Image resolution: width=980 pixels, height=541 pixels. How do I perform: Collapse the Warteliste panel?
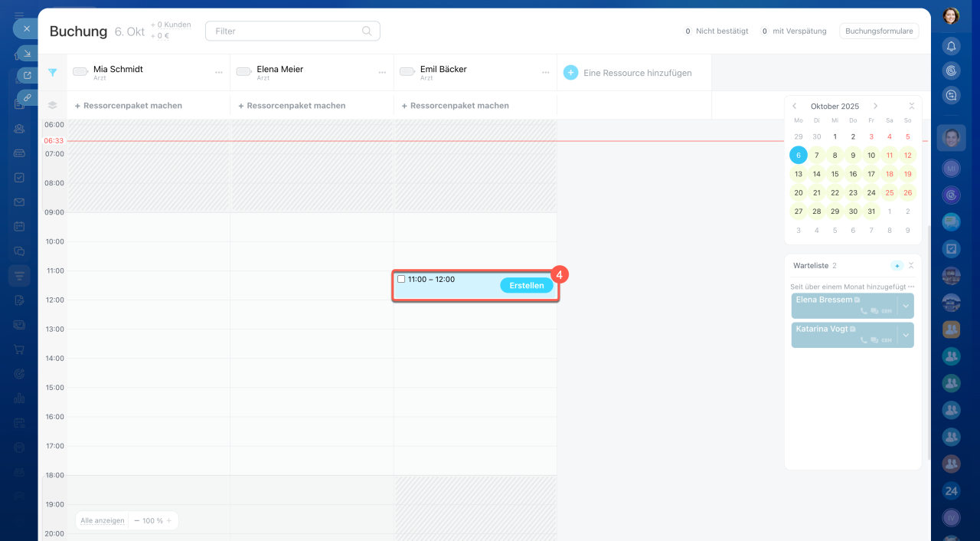pyautogui.click(x=911, y=266)
